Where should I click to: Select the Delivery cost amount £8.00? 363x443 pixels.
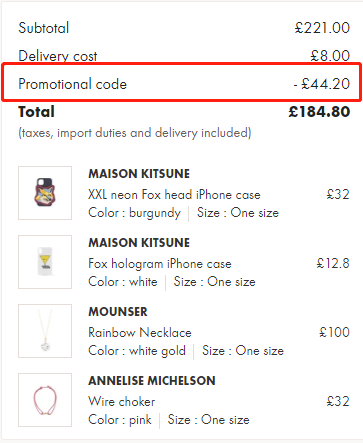coord(330,56)
